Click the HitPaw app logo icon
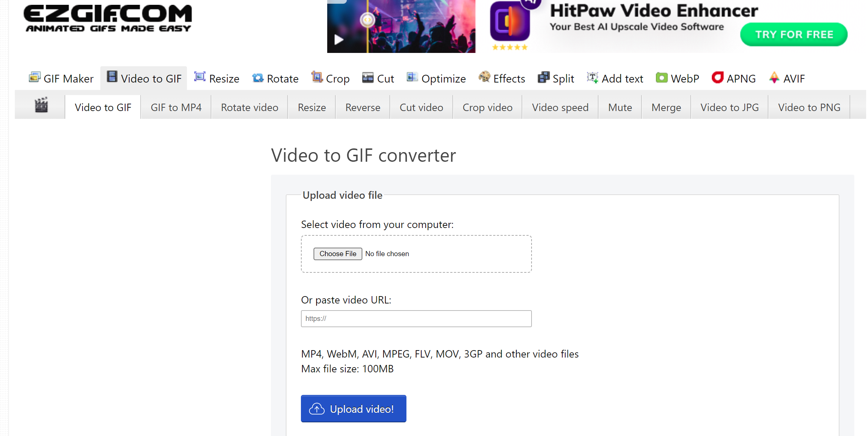Screen dimensions: 868x436 point(510,21)
